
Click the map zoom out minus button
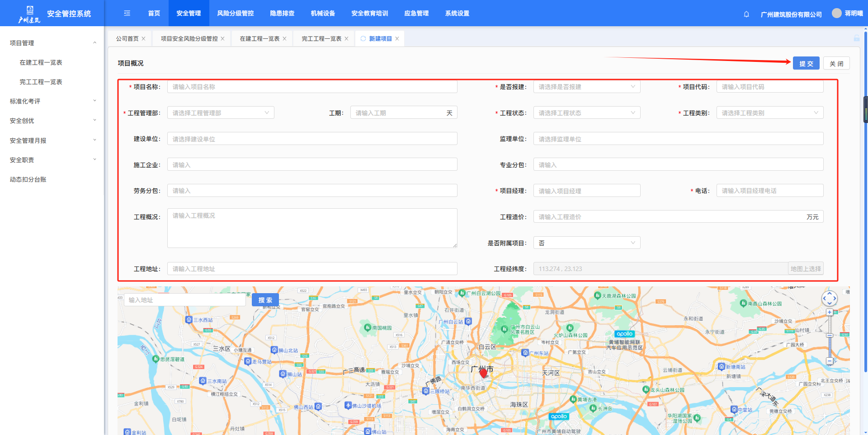[830, 361]
